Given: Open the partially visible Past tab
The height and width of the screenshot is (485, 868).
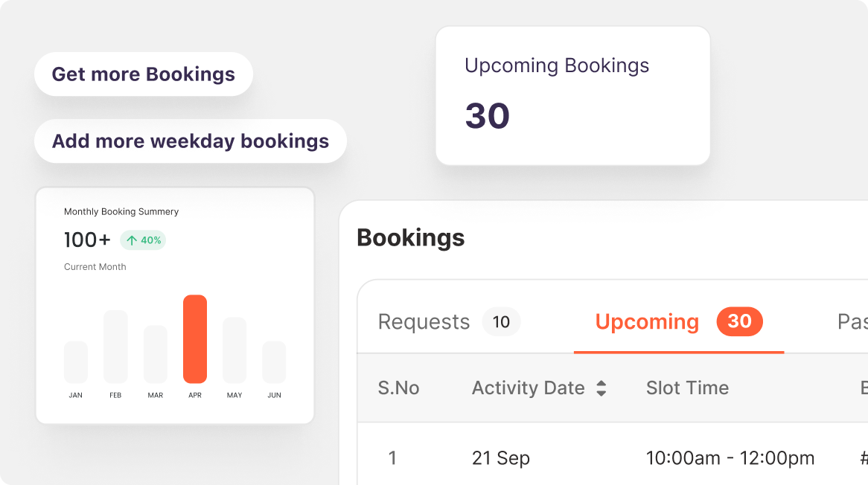Looking at the screenshot, I should [852, 322].
